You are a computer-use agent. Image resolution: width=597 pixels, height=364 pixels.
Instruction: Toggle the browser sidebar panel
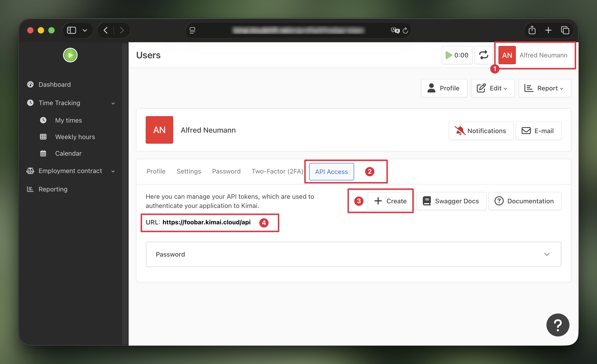[71, 30]
